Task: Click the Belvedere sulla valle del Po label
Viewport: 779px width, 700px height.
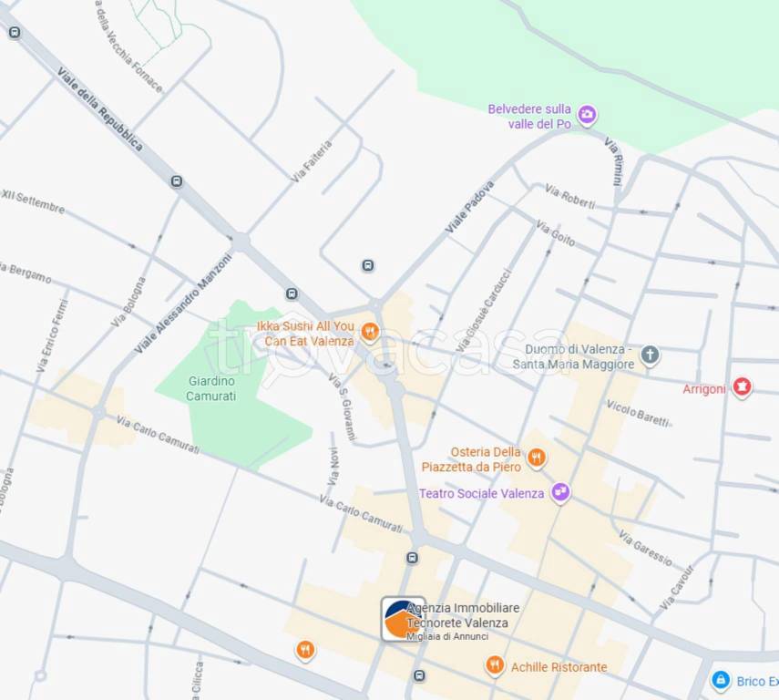Action: (529, 117)
